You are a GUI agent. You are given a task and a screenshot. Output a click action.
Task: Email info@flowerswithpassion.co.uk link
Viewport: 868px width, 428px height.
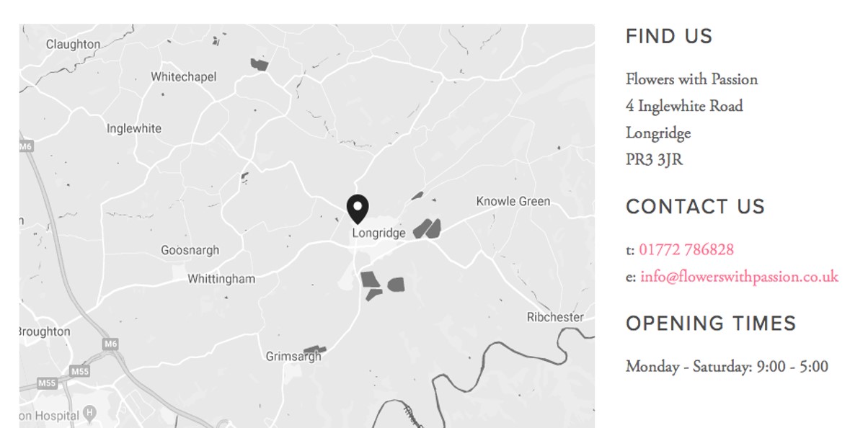(739, 277)
